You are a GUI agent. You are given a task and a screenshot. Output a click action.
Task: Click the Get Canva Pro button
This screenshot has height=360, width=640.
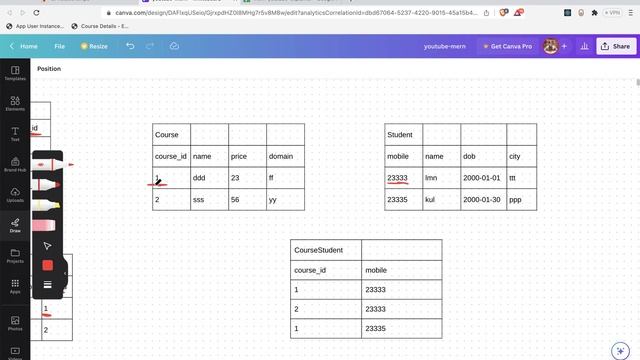(508, 46)
